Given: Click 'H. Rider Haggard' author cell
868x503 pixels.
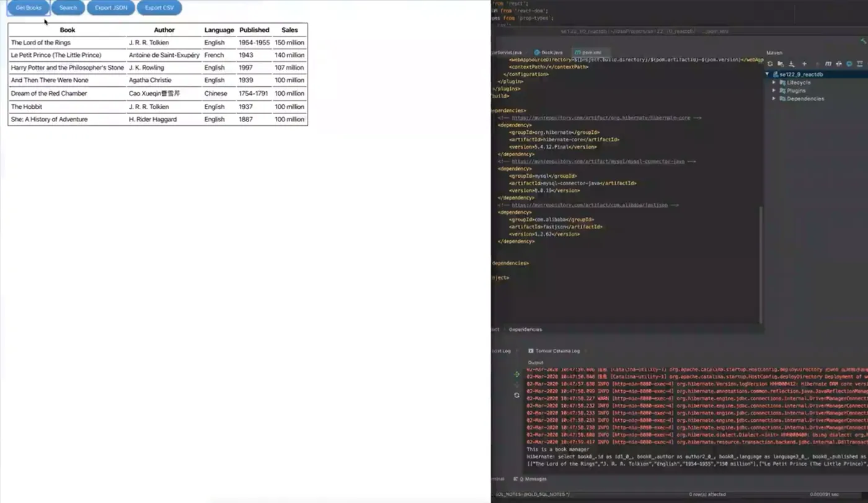Looking at the screenshot, I should 164,119.
